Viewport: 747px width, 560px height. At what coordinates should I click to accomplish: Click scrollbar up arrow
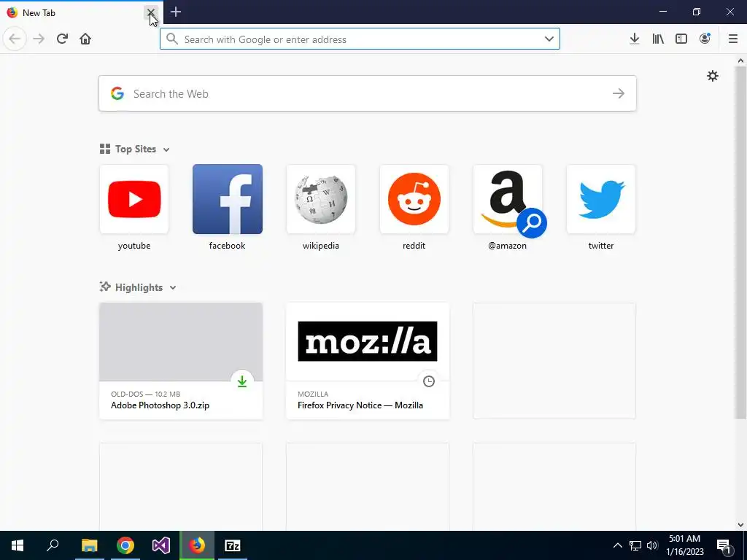[740, 61]
